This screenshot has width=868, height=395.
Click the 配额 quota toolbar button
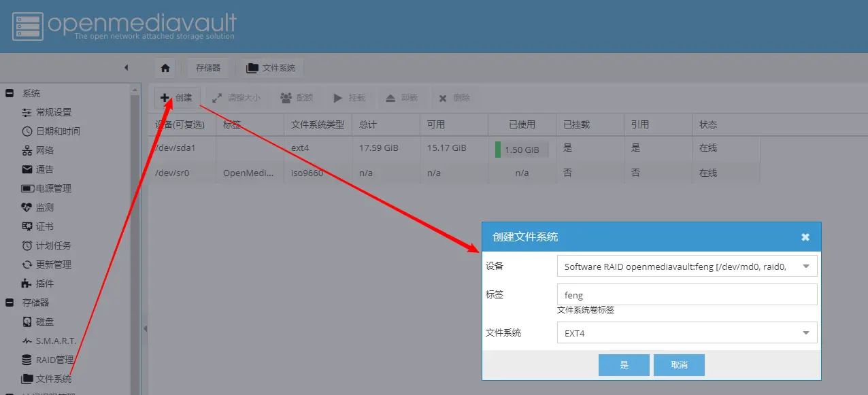pyautogui.click(x=297, y=98)
